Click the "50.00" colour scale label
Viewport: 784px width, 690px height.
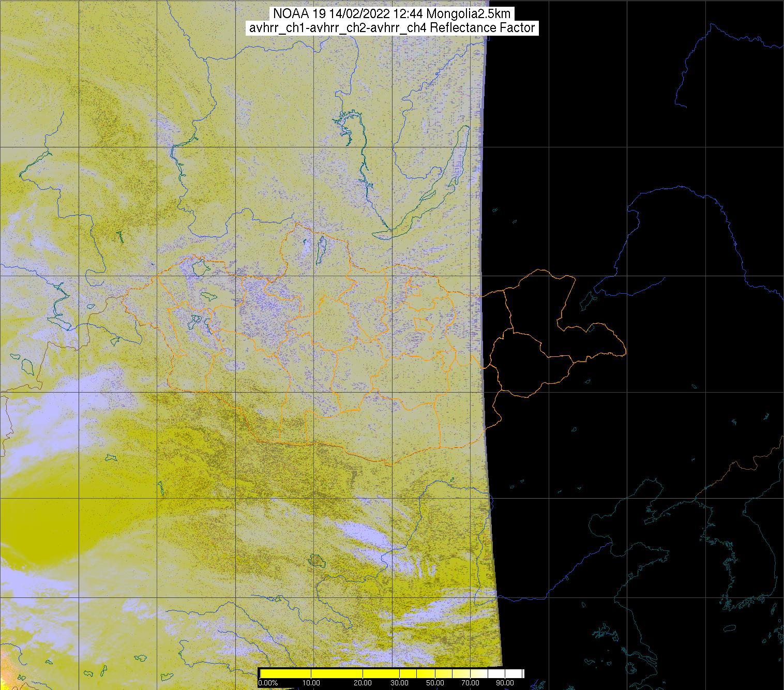point(435,683)
